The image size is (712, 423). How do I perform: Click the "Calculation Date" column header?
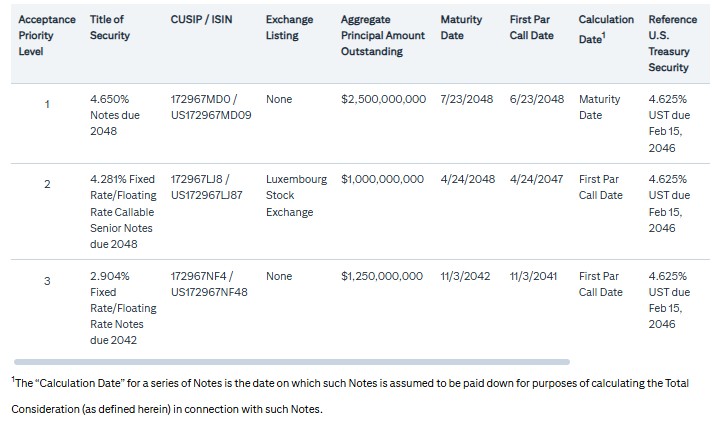pyautogui.click(x=605, y=27)
